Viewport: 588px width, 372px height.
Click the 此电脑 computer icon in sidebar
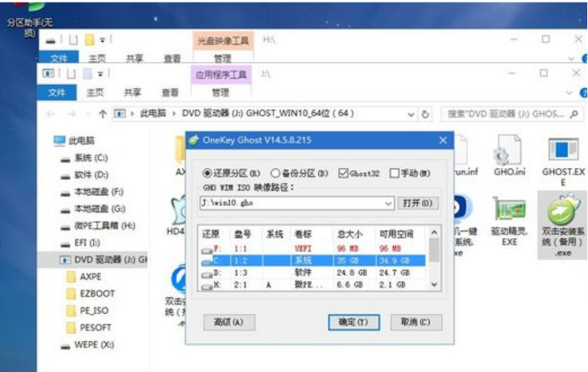click(x=60, y=141)
